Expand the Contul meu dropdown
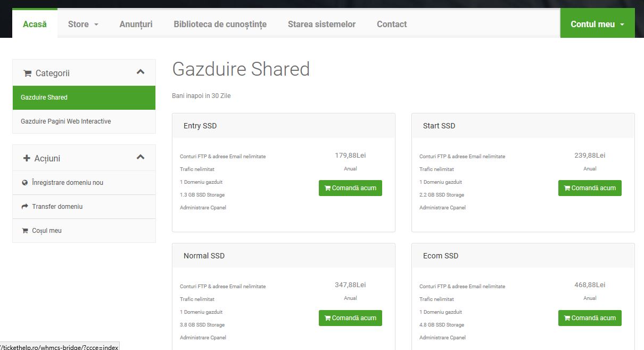644x350 pixels. tap(597, 24)
